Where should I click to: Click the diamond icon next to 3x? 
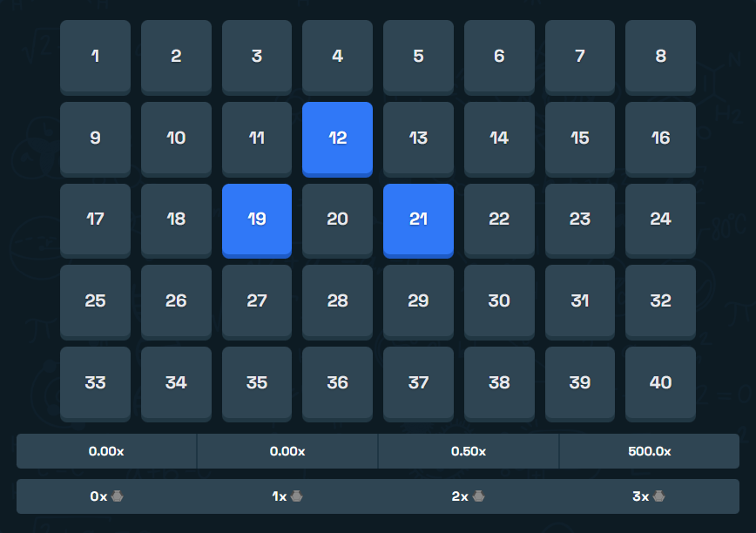(x=658, y=496)
